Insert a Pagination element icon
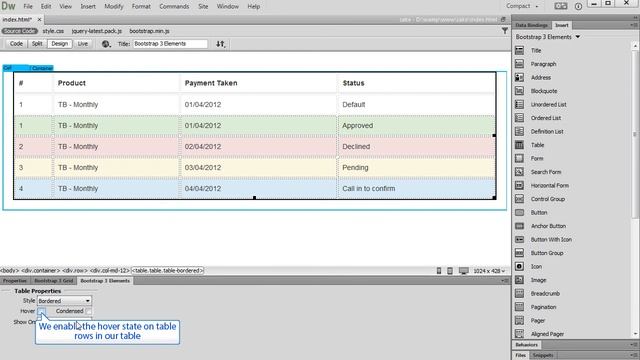Image resolution: width=640 pixels, height=360 pixels. click(519, 307)
